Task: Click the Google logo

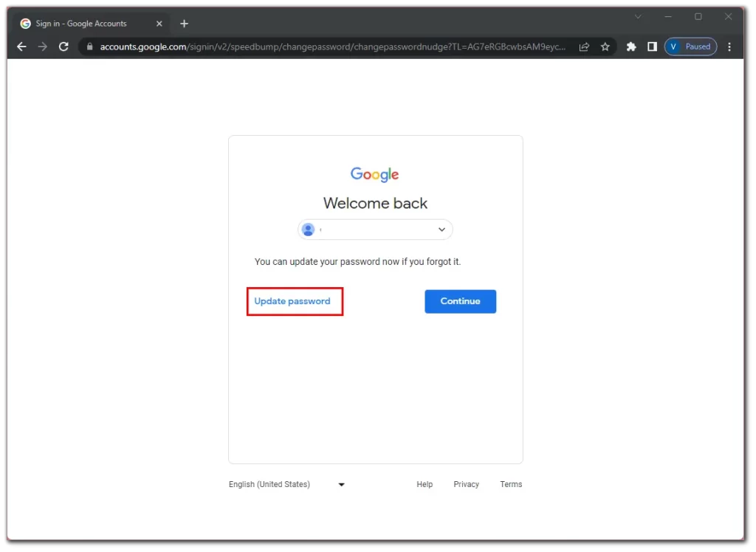Action: (374, 174)
